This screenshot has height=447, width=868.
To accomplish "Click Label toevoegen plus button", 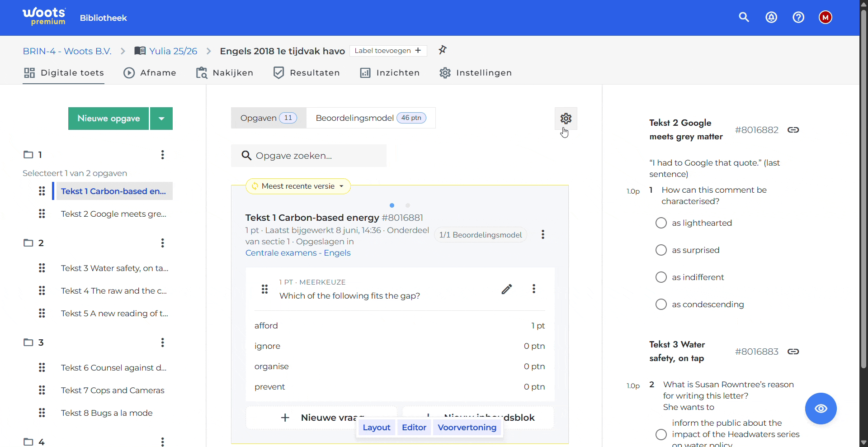I will coord(388,51).
